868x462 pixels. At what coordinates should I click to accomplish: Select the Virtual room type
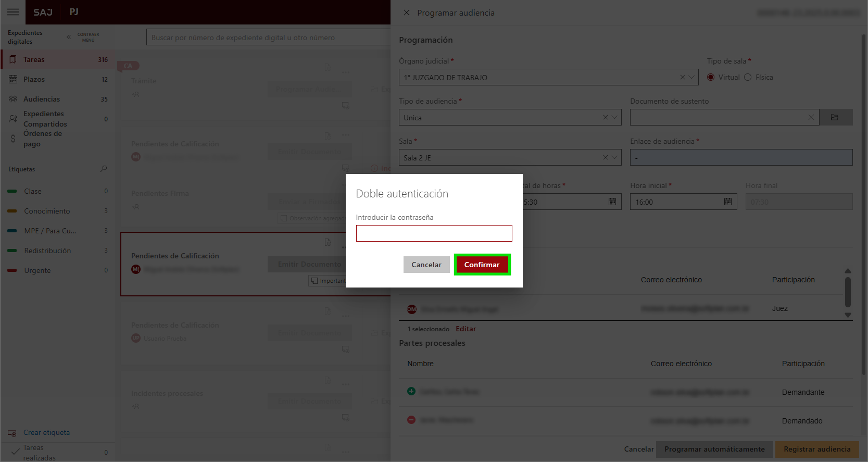pyautogui.click(x=711, y=78)
